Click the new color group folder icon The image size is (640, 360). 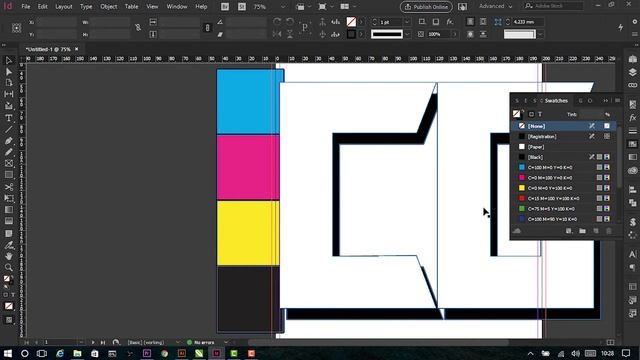tap(582, 231)
